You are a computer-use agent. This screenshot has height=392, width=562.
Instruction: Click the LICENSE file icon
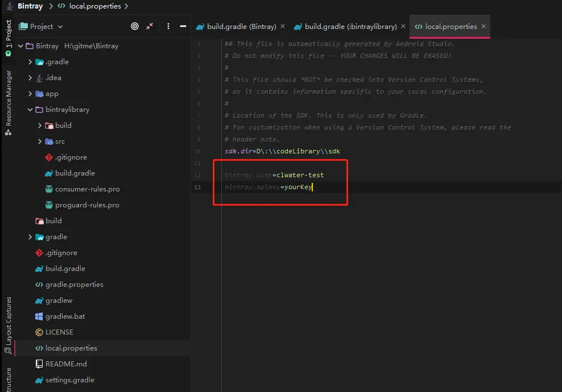(39, 332)
